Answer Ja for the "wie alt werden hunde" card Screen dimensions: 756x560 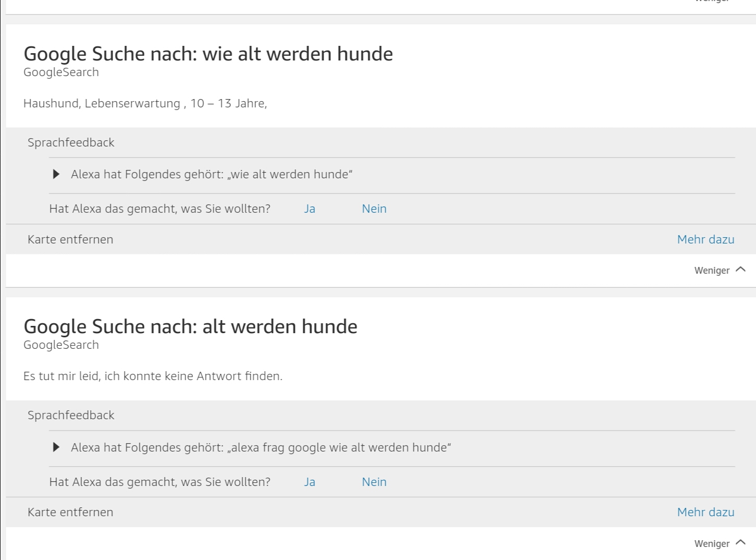coord(309,209)
